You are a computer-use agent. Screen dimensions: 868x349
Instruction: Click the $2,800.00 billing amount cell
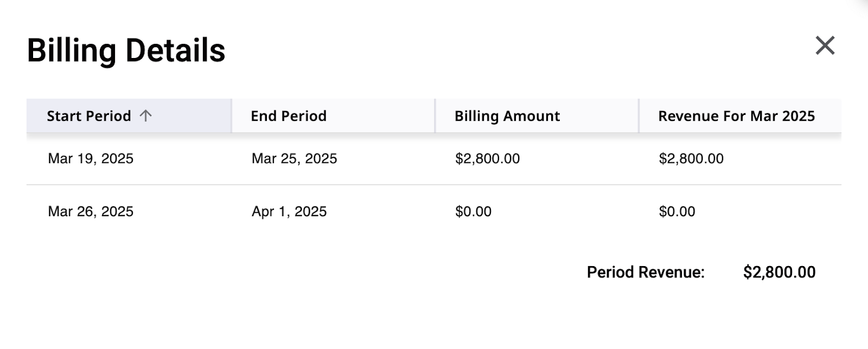[487, 159]
